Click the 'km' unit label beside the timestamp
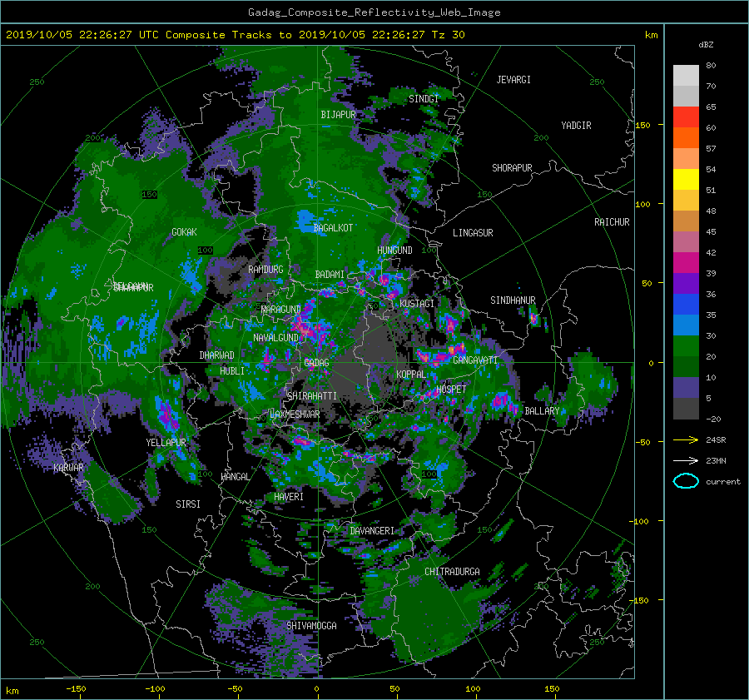The width and height of the screenshot is (749, 700). 652,35
